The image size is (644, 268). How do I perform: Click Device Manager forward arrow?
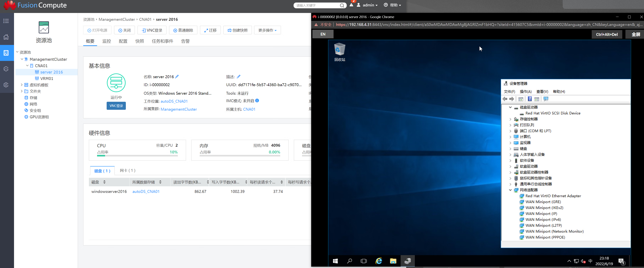coord(511,99)
